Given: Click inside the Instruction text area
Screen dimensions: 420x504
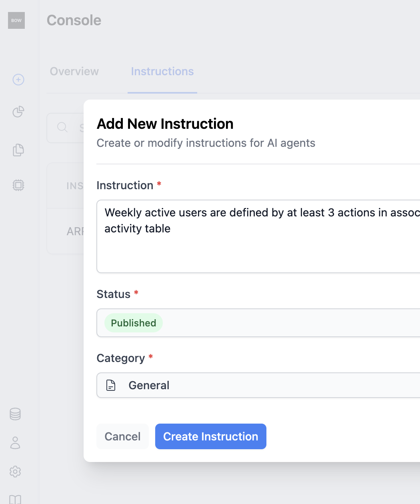Looking at the screenshot, I should coord(258,236).
